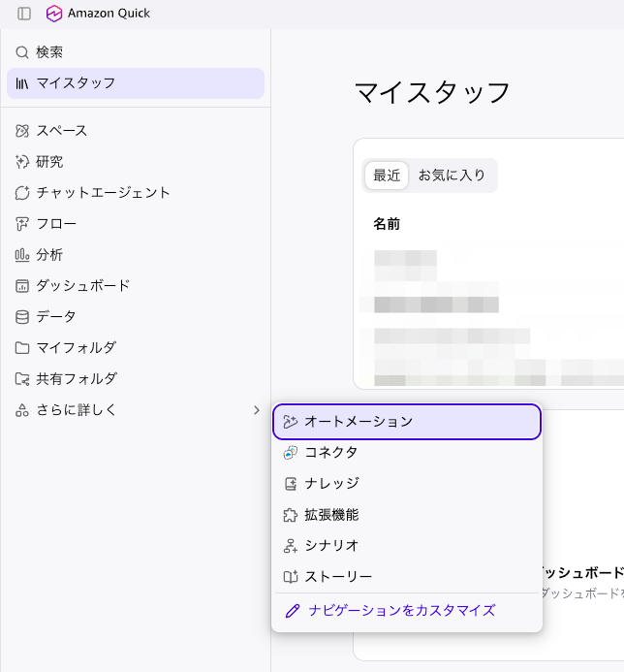Click the ストーリー book icon
Image resolution: width=624 pixels, height=672 pixels.
pos(290,577)
